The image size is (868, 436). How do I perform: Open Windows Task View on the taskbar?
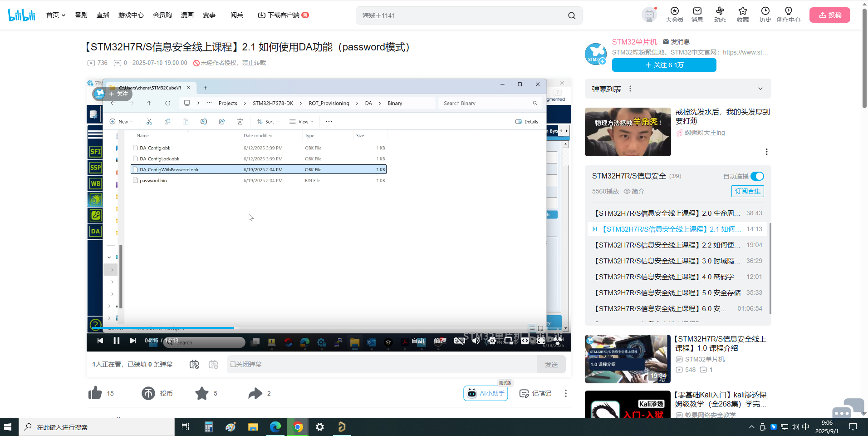[186, 427]
